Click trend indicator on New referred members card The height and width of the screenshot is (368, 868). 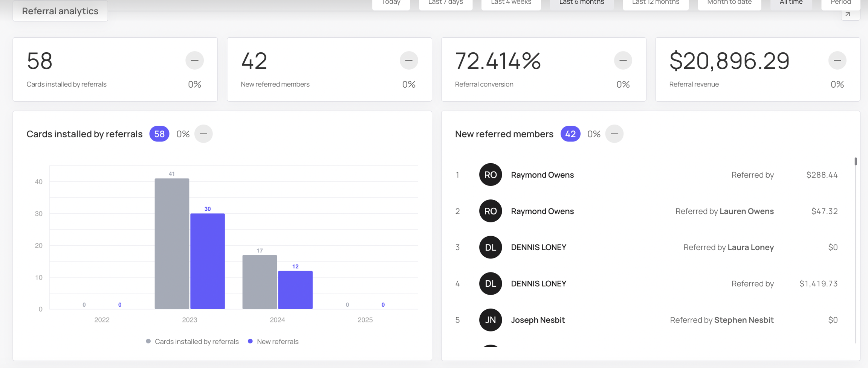coord(409,60)
